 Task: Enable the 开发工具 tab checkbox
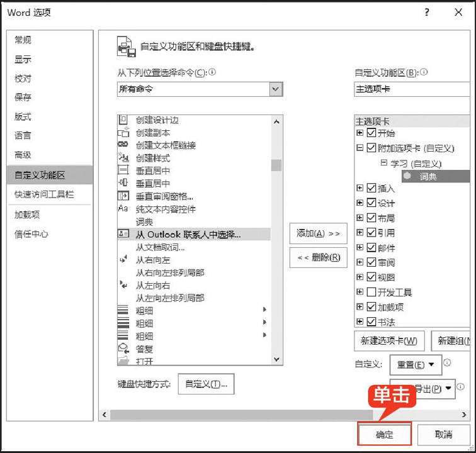click(371, 292)
